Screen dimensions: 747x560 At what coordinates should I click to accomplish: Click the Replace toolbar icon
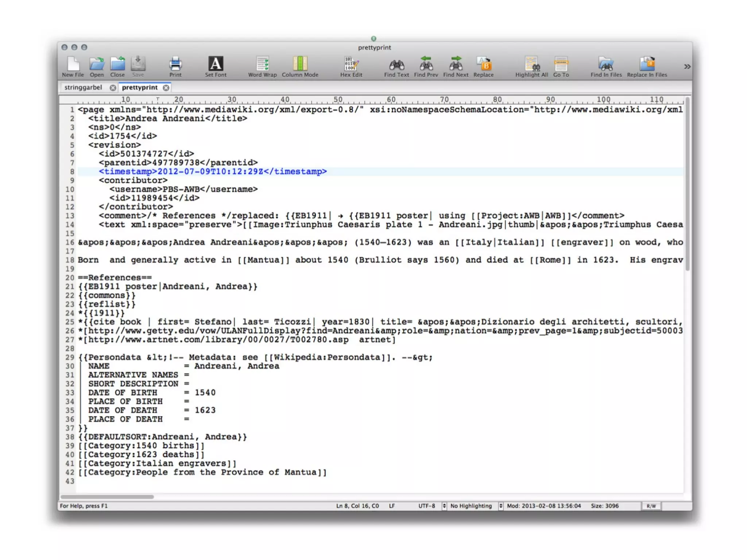pyautogui.click(x=484, y=65)
